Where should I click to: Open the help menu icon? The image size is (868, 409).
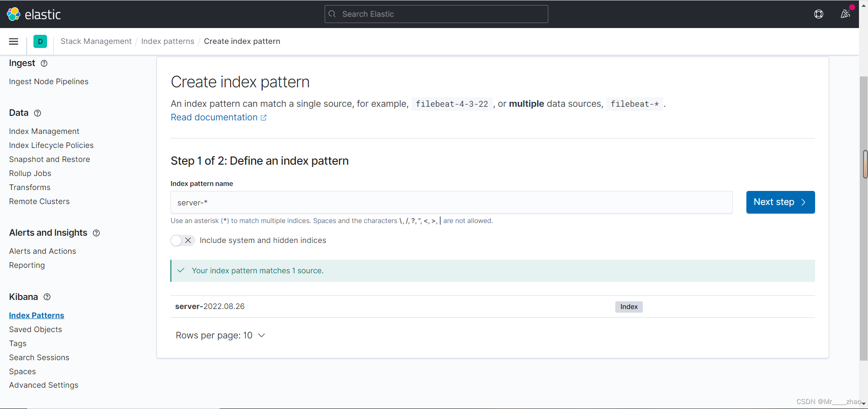[819, 14]
